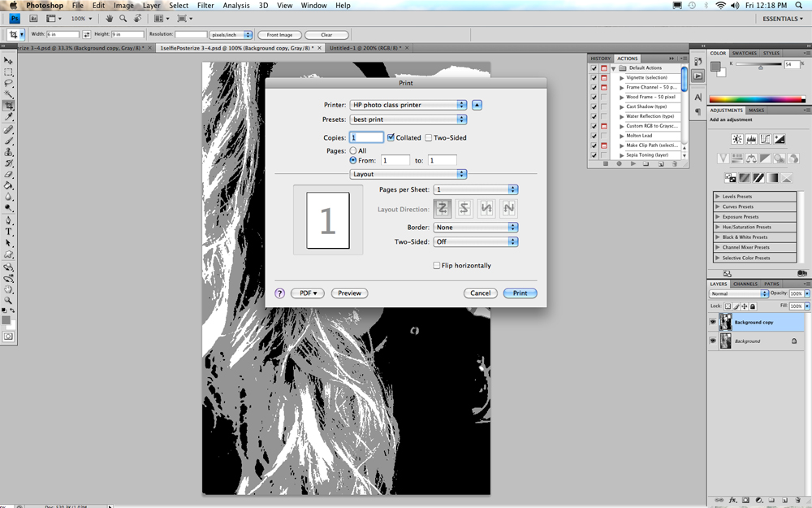Select the Type tool

[x=8, y=232]
